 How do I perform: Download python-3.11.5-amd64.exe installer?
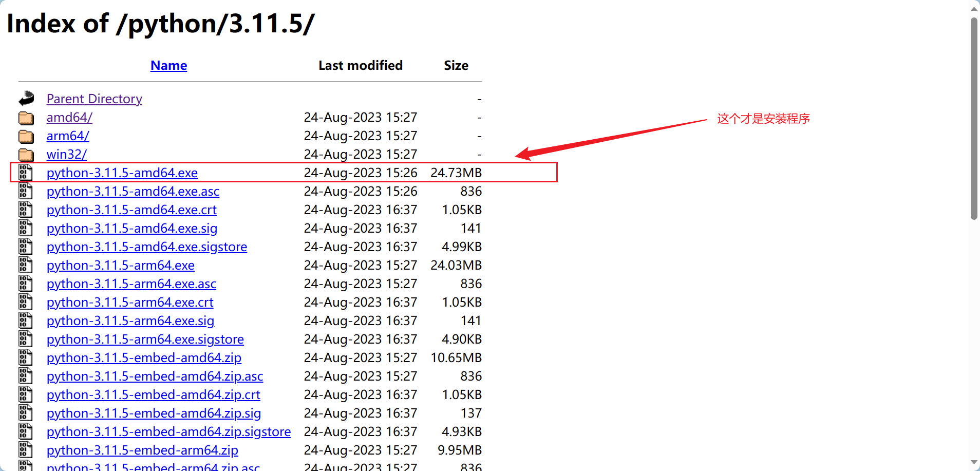pyautogui.click(x=122, y=173)
